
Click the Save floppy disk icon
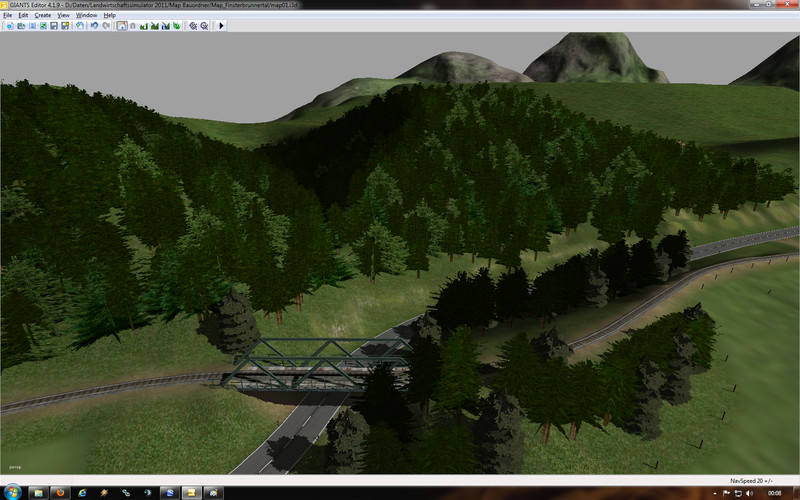point(54,26)
